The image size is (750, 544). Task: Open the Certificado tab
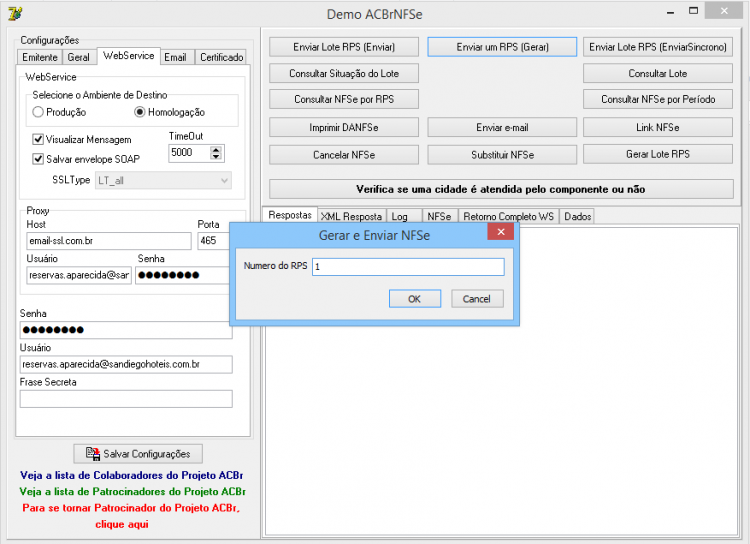[x=221, y=57]
